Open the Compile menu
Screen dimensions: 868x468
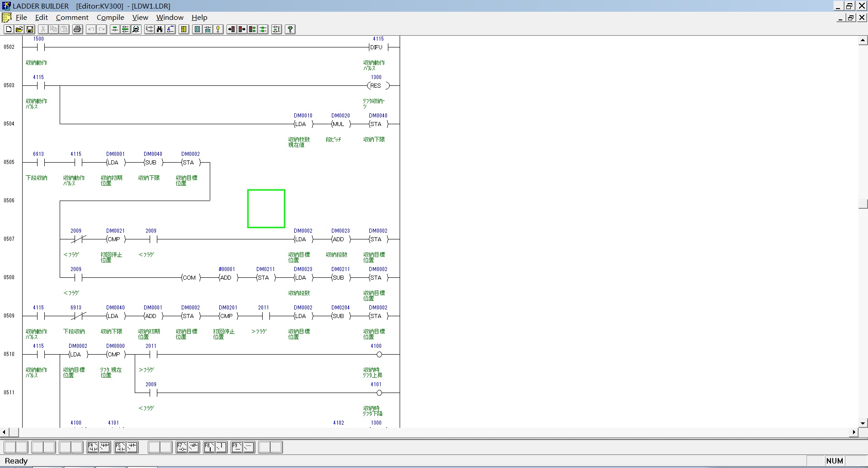(x=110, y=18)
